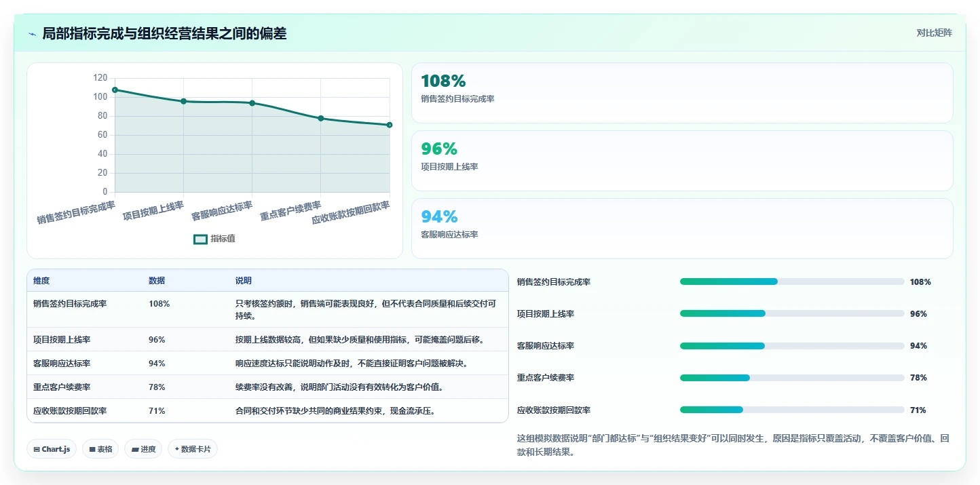Click the description starting 响应速度达标
Viewport: 980px width, 485px height.
(352, 363)
